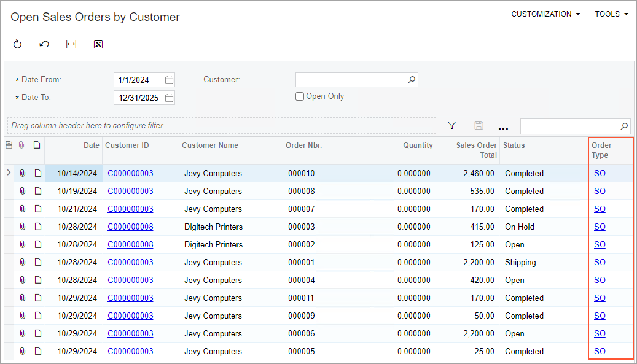Open the grid filter funnel icon
The height and width of the screenshot is (364, 637).
point(452,126)
